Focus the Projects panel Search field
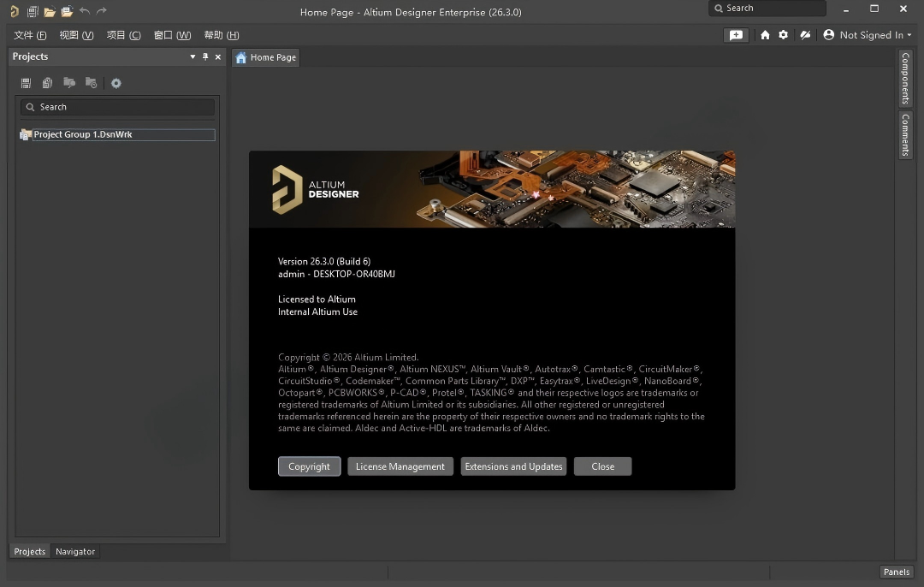 pos(117,107)
